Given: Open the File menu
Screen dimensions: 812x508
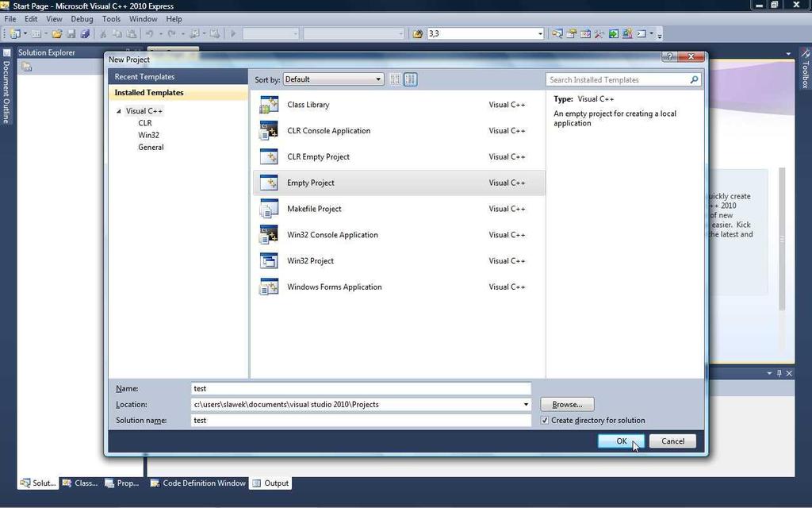Looking at the screenshot, I should (10, 19).
